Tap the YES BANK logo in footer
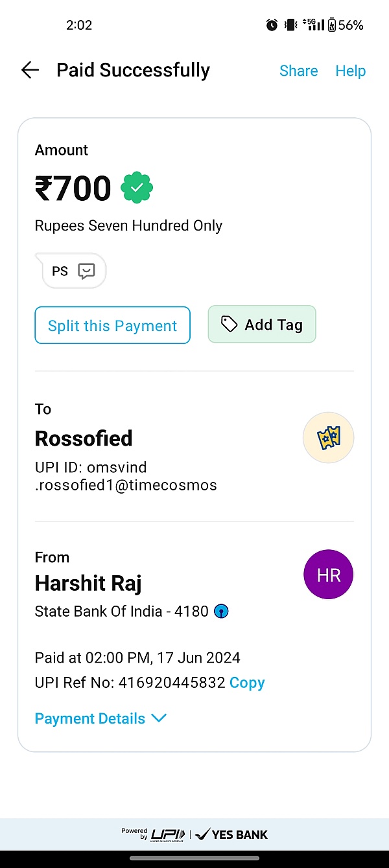The width and height of the screenshot is (389, 868). (x=231, y=834)
